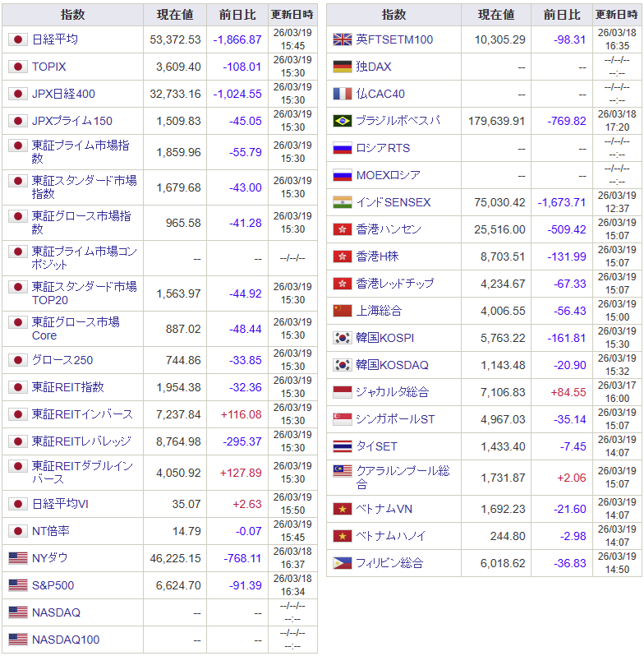Click the Brazil flag beside ブラジルボベスパ

[343, 121]
